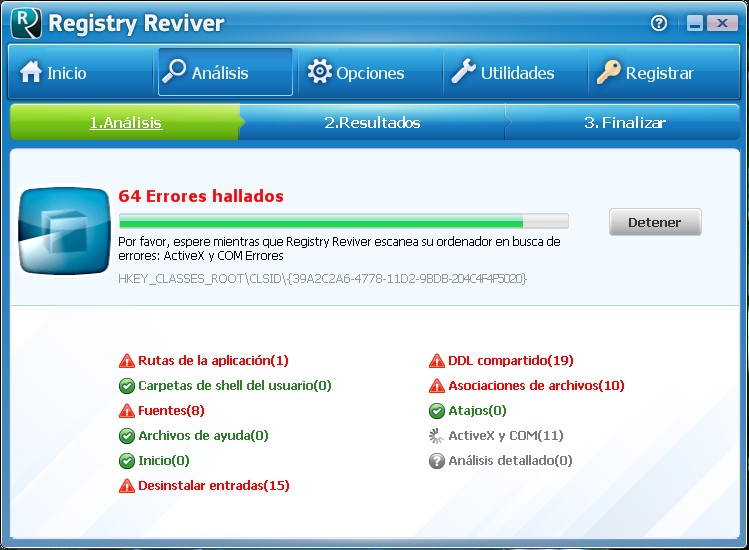Viewport: 749px width, 550px height.
Task: Click question icon beside Análisis detallado
Action: [437, 461]
